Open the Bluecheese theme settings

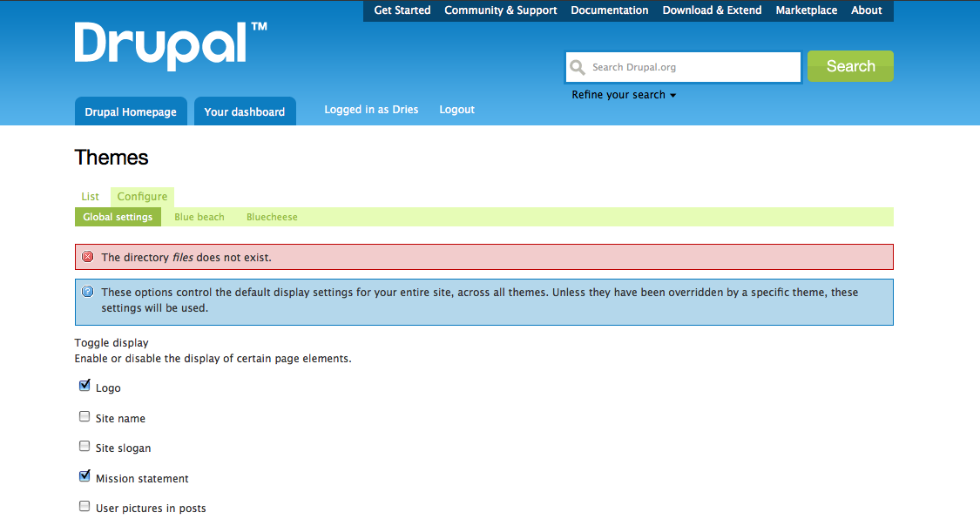coord(272,216)
